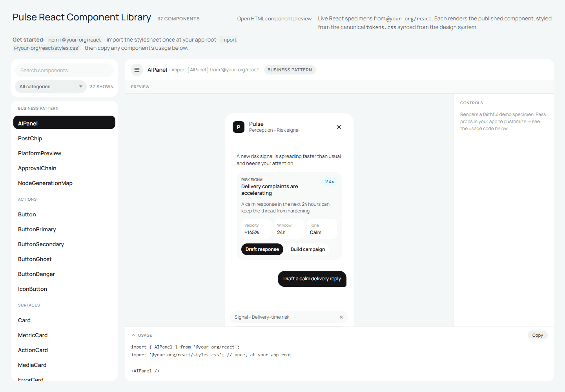Select ActionCard component
The width and height of the screenshot is (565, 392).
[x=64, y=350]
